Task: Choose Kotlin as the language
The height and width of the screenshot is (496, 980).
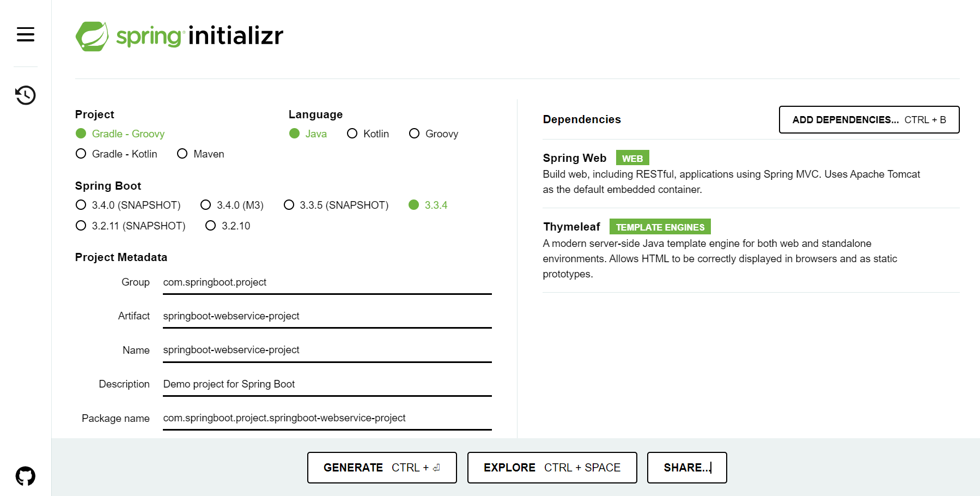Action: 368,134
